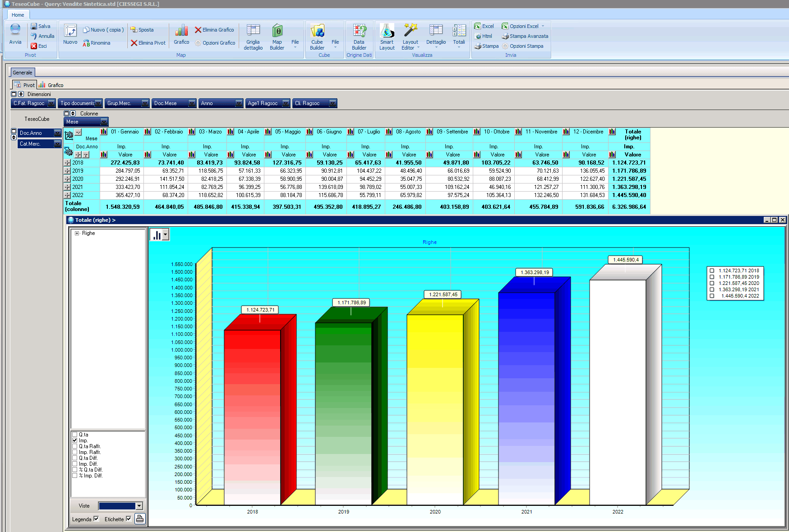Open the Tipo documento dropdown
The height and width of the screenshot is (532, 789).
[98, 103]
